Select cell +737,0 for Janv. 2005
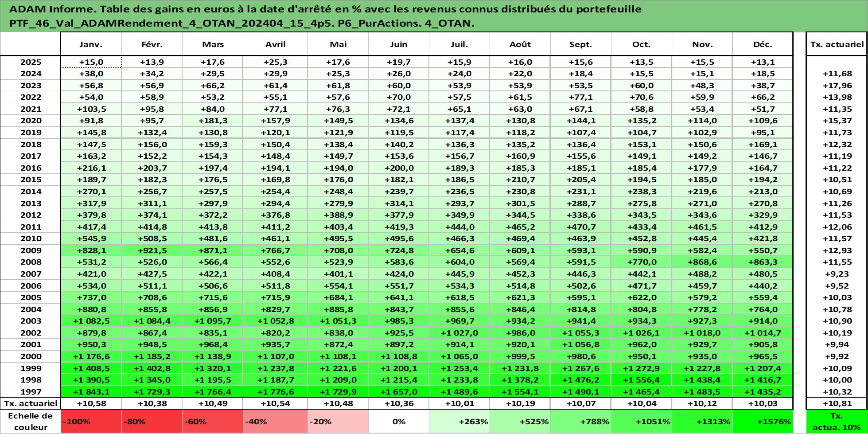 (x=91, y=297)
